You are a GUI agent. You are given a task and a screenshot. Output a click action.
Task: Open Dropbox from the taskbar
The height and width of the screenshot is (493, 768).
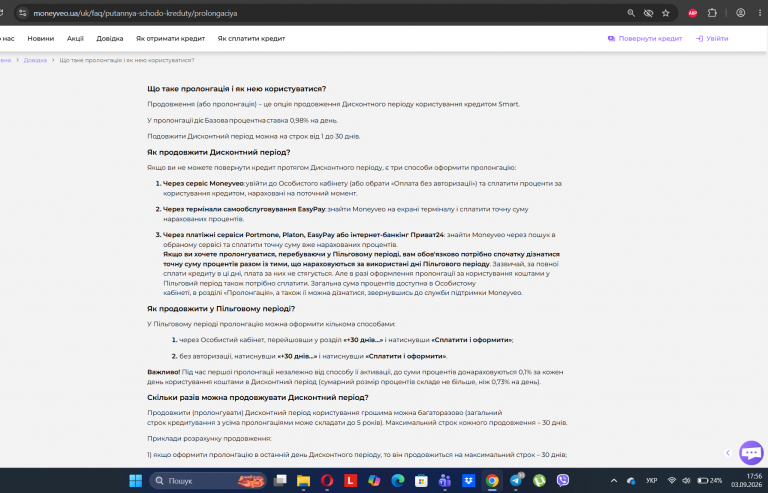click(468, 481)
